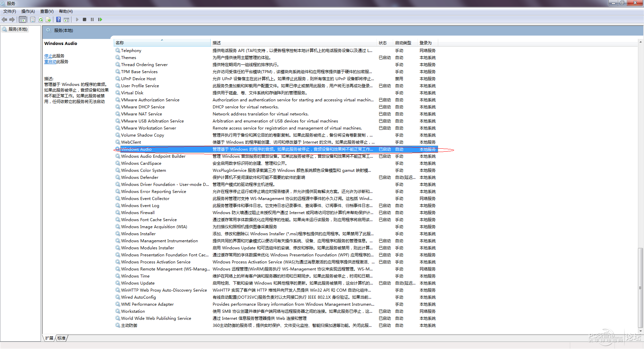644x349 pixels.
Task: Open the 文件(F) menu
Action: [x=10, y=11]
